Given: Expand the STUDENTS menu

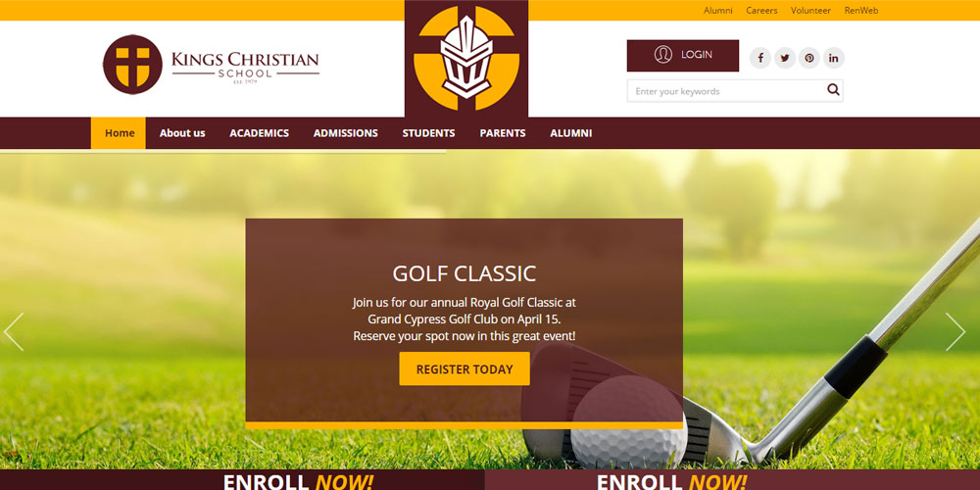Looking at the screenshot, I should 429,133.
